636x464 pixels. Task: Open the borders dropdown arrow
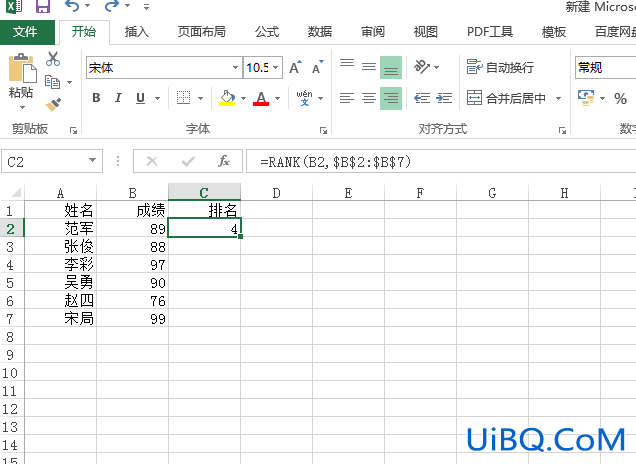pos(200,98)
